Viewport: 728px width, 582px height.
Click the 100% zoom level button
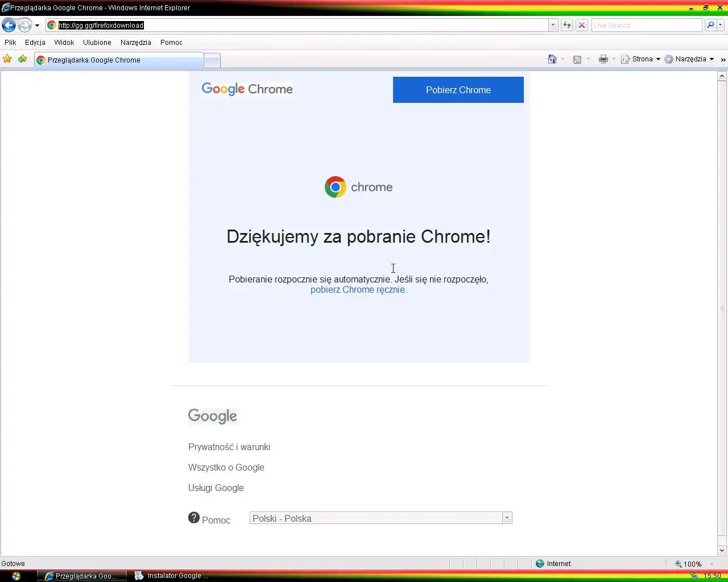click(688, 564)
